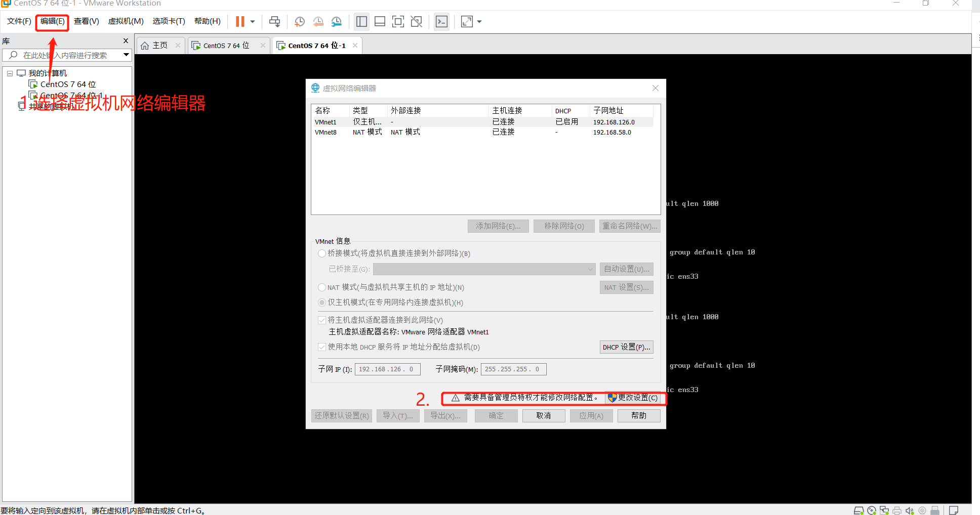Open the 编辑(E) menu
The image size is (980, 515).
point(53,21)
